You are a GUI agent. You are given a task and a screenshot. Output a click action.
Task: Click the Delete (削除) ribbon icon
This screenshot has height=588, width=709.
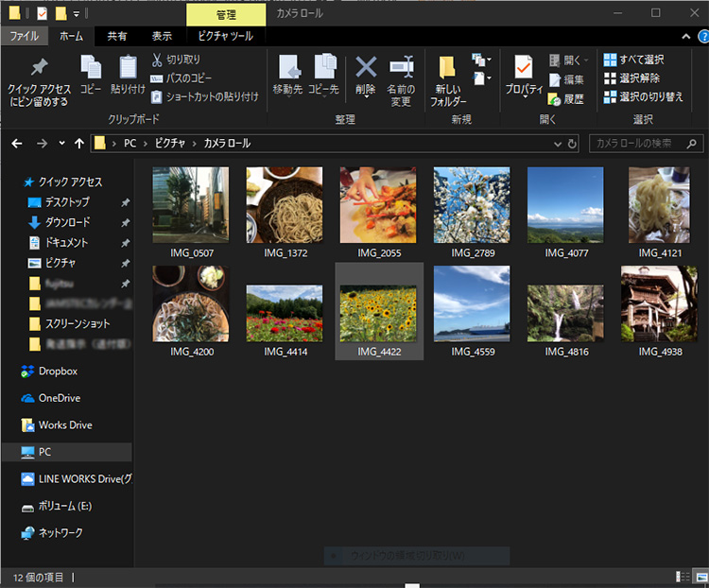365,76
